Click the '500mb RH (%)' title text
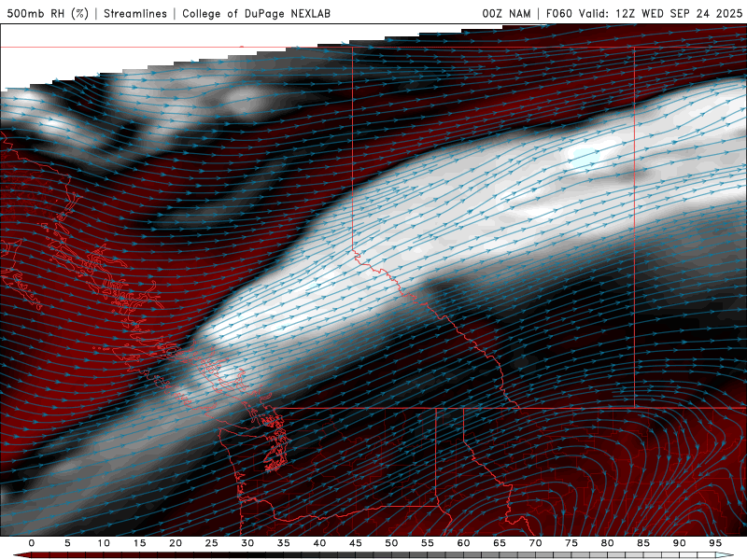The height and width of the screenshot is (560, 747). tap(48, 13)
